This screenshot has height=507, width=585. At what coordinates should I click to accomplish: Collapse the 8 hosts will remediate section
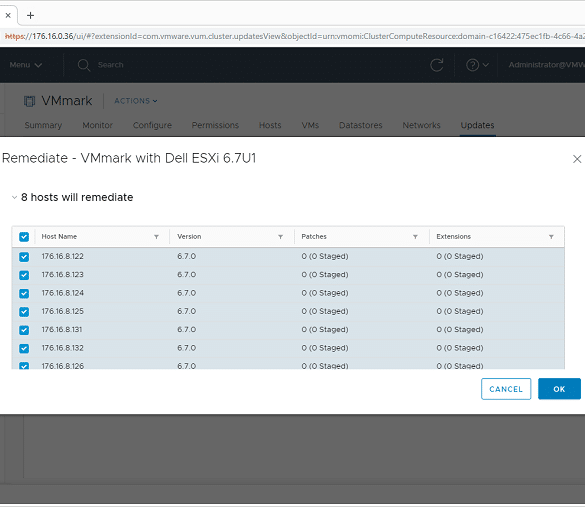click(x=14, y=197)
